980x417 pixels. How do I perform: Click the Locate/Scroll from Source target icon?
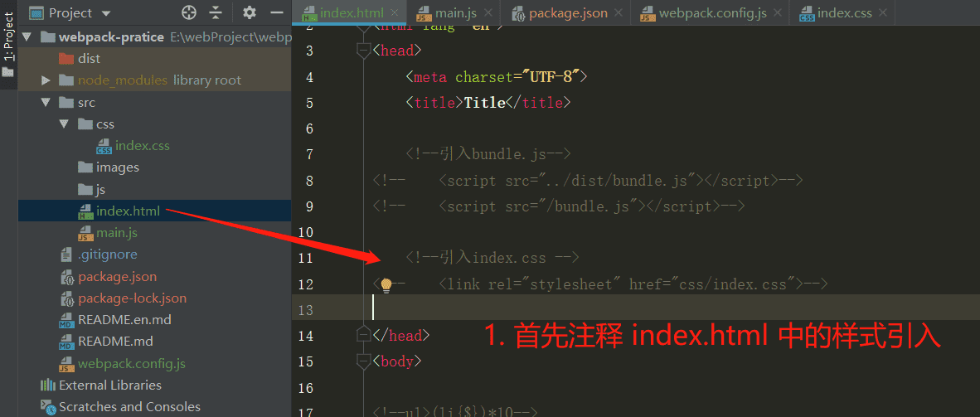coord(189,12)
